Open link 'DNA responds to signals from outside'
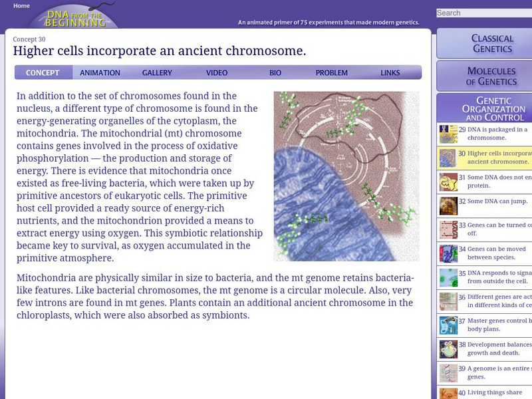The width and height of the screenshot is (532, 399). [499, 277]
